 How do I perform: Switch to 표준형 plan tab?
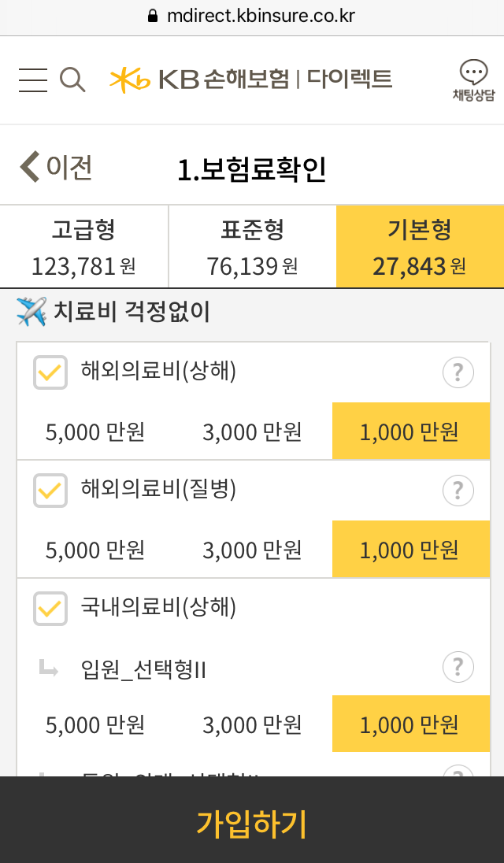click(252, 246)
